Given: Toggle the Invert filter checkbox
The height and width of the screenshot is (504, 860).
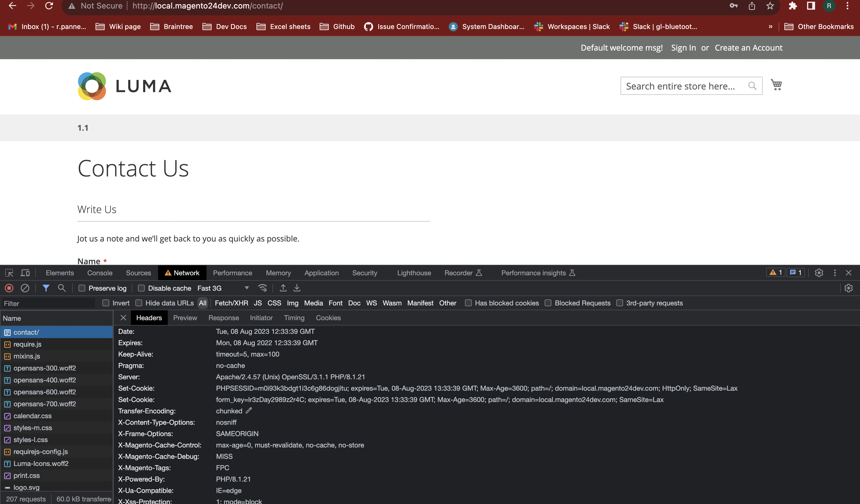Looking at the screenshot, I should (106, 303).
